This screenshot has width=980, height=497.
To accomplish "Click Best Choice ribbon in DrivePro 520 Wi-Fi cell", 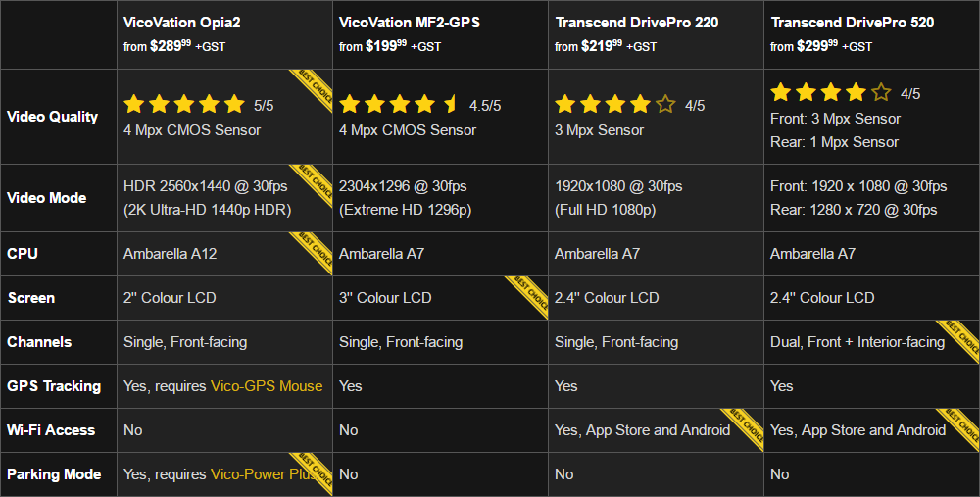I will tap(959, 429).
